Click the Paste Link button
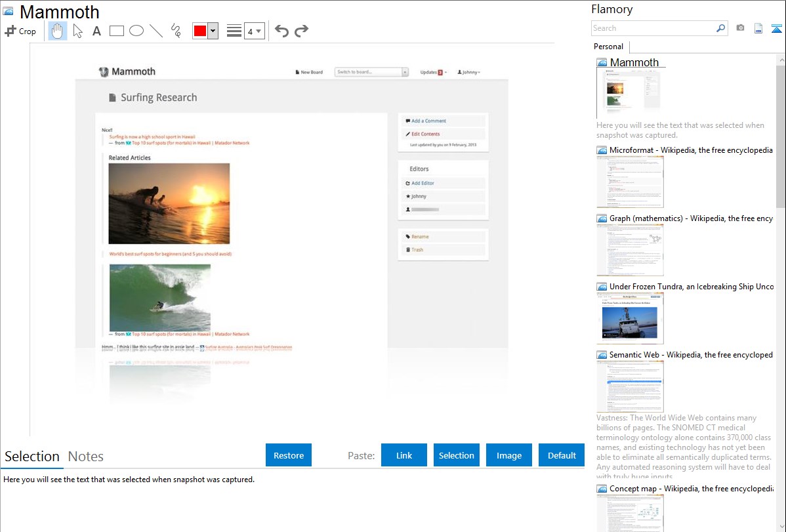The width and height of the screenshot is (786, 532). pos(404,455)
